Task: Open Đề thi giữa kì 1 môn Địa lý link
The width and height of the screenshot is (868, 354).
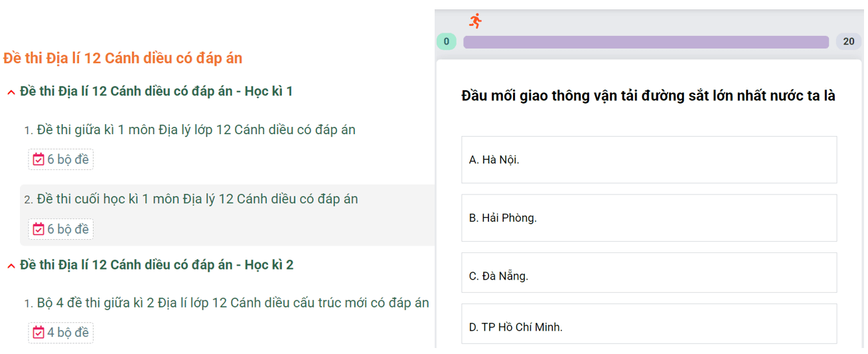Action: tap(196, 130)
